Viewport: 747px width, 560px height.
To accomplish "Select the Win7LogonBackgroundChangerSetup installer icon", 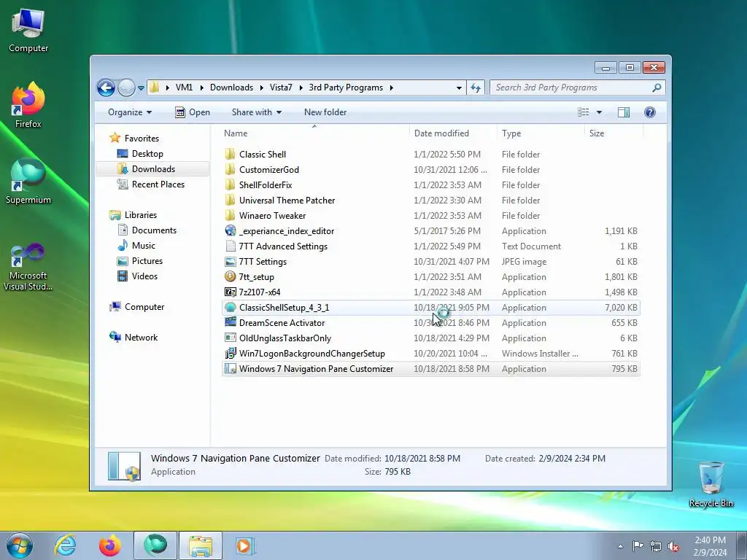I will [230, 354].
